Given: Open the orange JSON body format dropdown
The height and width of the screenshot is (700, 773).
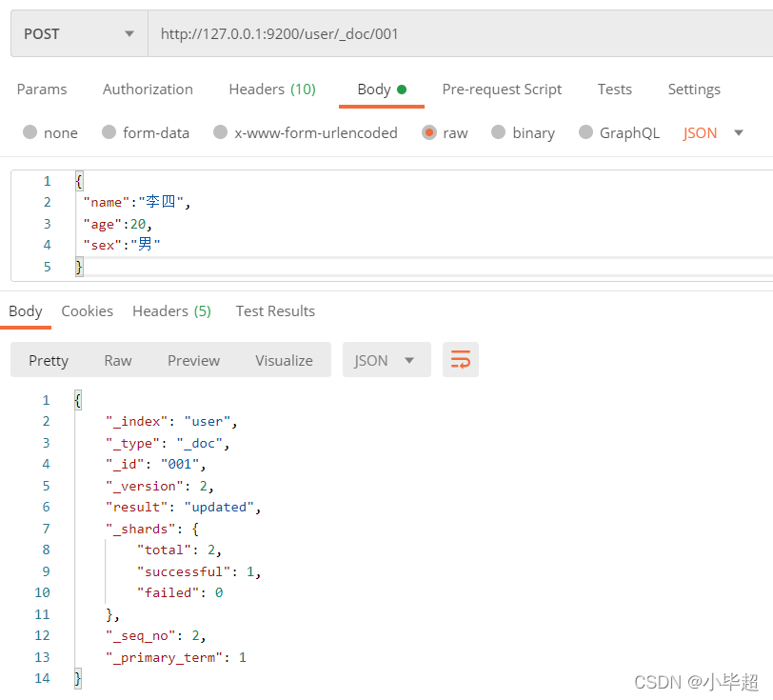Looking at the screenshot, I should tap(713, 132).
